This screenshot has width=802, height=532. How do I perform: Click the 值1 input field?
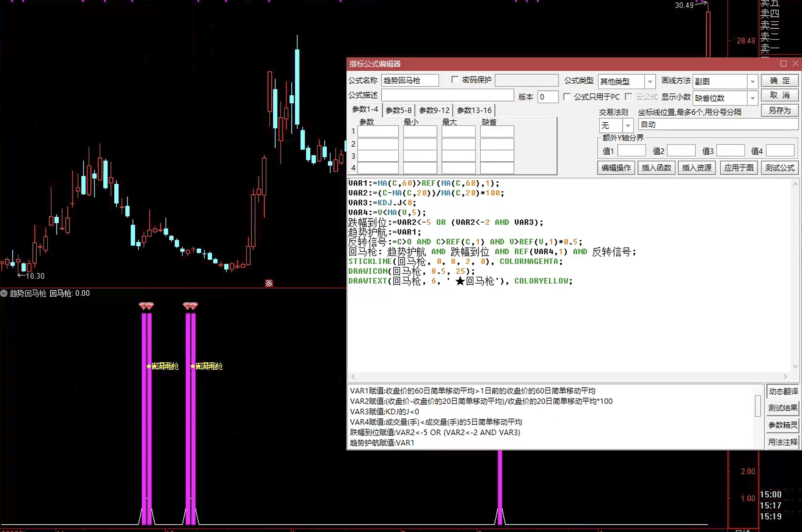click(x=632, y=151)
